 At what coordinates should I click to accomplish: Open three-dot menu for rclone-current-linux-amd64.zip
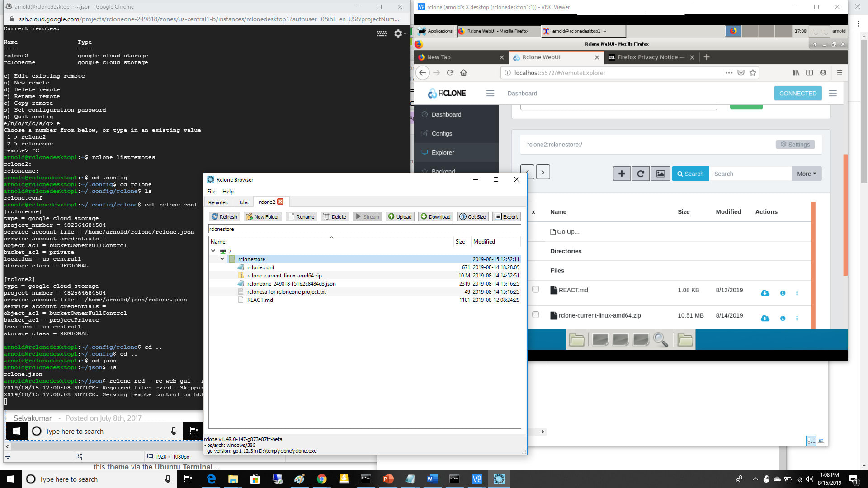[x=797, y=319]
